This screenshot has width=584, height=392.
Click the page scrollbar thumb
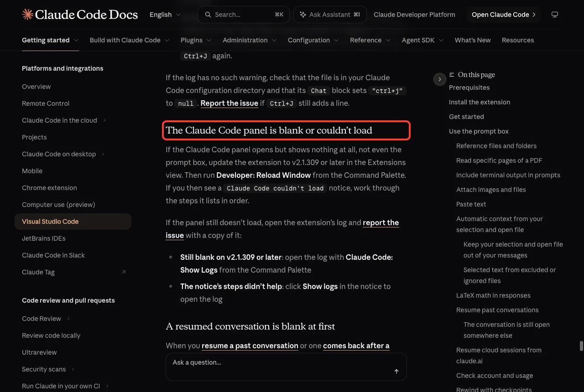coord(581,346)
